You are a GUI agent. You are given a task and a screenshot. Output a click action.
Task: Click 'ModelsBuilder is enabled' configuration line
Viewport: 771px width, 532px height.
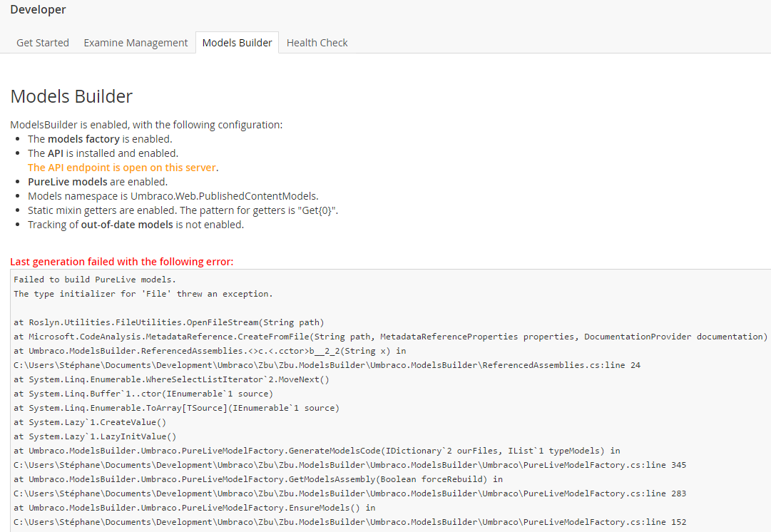146,125
